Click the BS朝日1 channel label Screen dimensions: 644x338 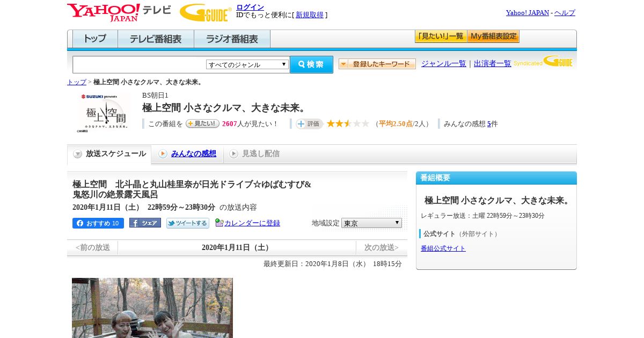(x=155, y=95)
